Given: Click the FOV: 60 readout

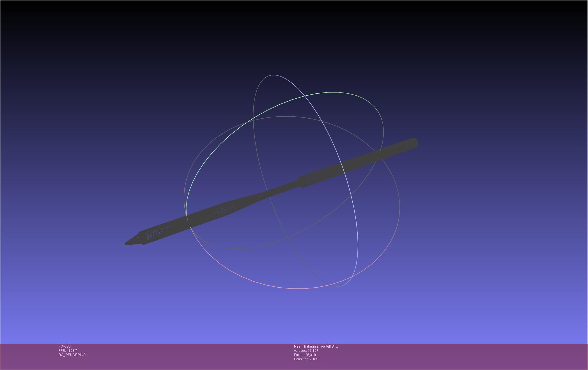Looking at the screenshot, I should (x=65, y=346).
